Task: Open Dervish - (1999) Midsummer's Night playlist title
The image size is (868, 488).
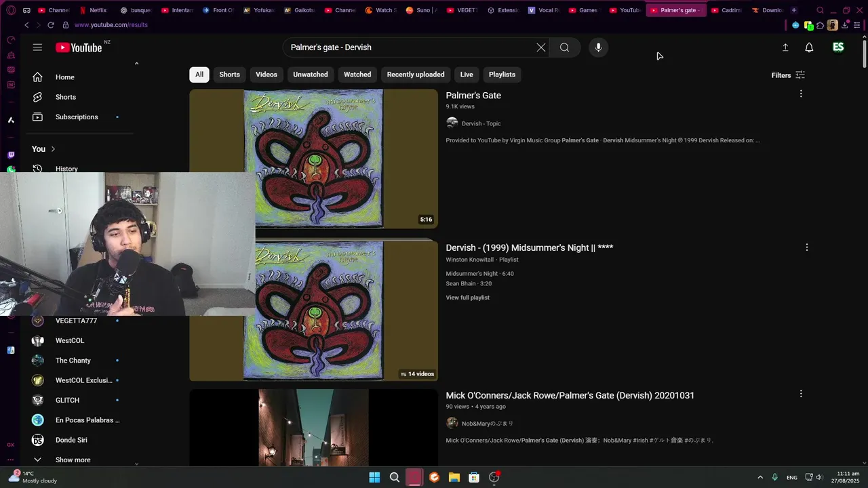Action: [x=530, y=247]
